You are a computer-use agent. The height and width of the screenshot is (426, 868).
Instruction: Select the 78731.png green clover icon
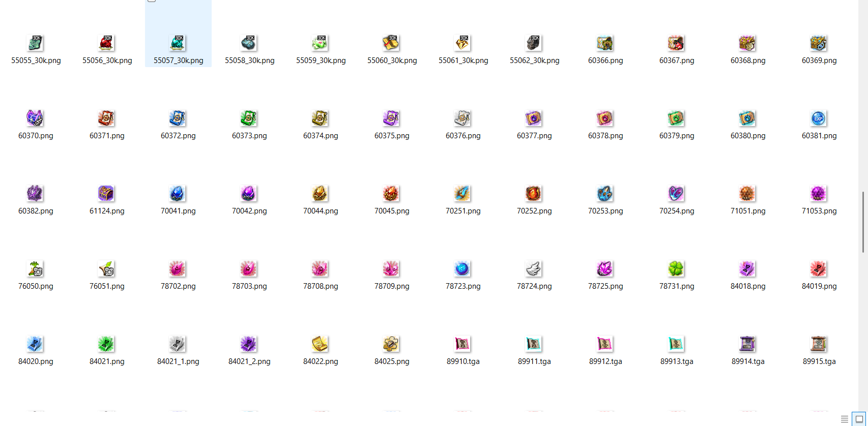click(676, 269)
